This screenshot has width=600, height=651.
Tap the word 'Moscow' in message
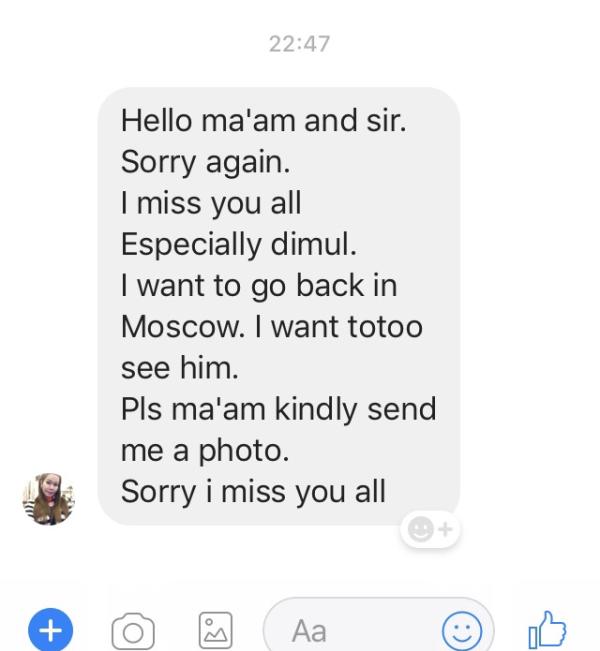tap(180, 327)
